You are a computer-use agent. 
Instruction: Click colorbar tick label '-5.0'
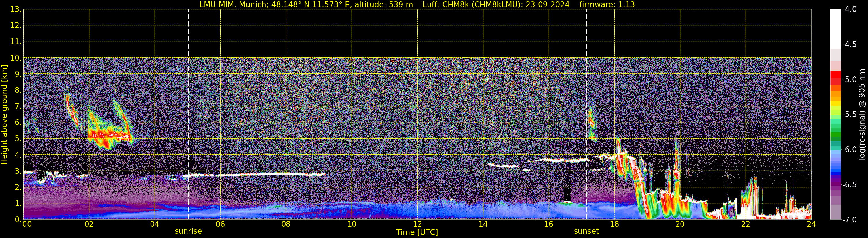(850, 80)
